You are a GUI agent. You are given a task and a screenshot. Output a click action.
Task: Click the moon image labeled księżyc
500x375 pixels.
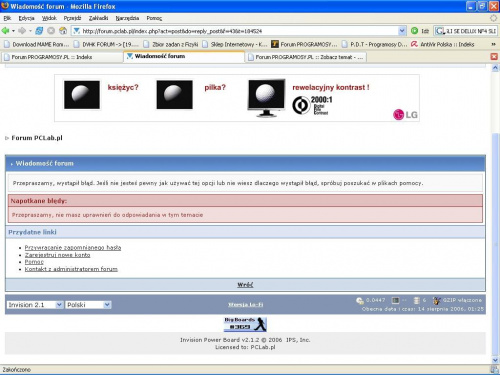click(x=82, y=95)
